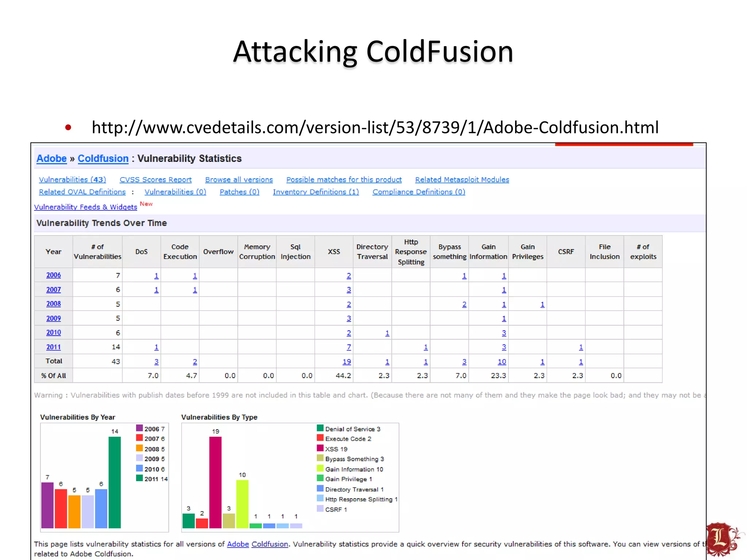Click 2011 Http Response Splitting count 1

click(426, 347)
